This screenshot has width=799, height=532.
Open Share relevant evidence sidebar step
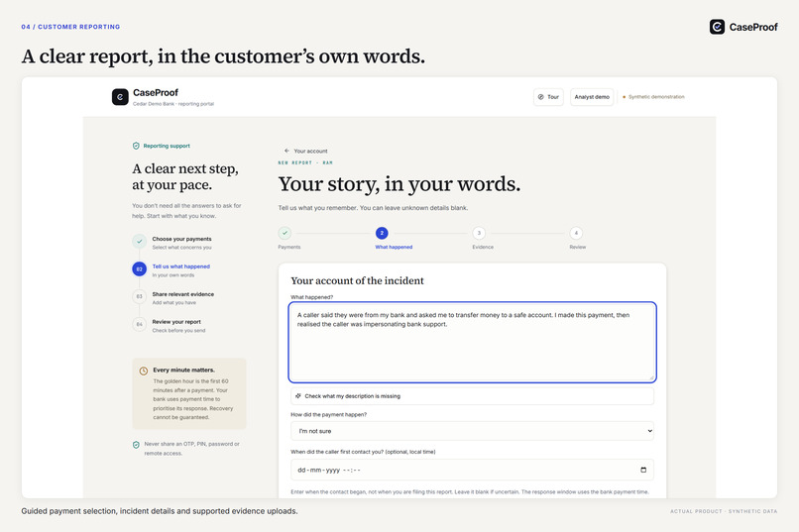point(183,298)
